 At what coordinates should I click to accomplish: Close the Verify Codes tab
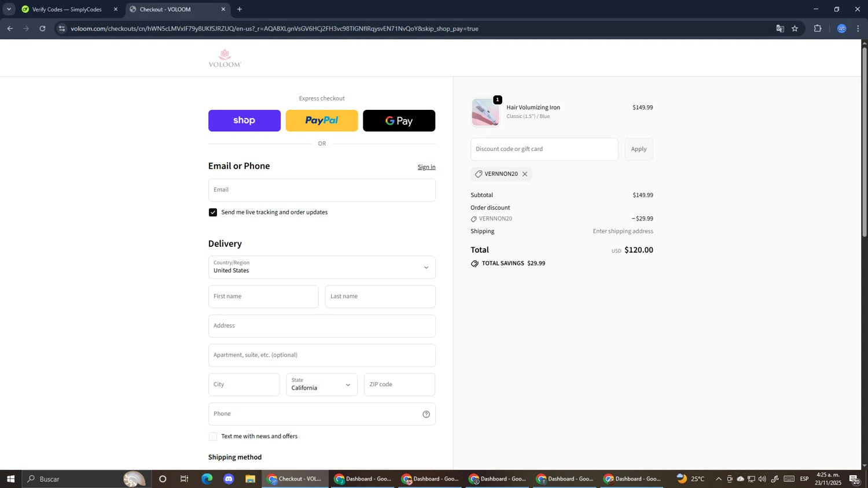click(x=116, y=9)
